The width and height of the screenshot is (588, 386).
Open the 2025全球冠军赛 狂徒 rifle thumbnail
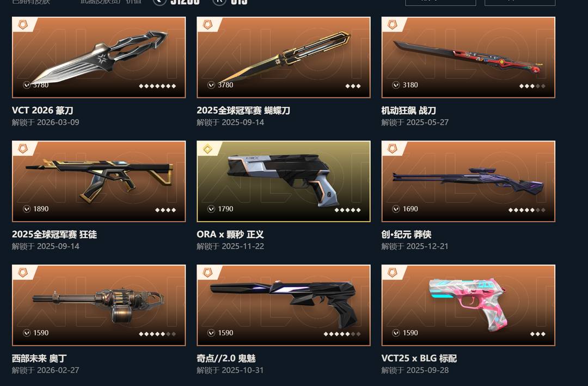point(99,181)
